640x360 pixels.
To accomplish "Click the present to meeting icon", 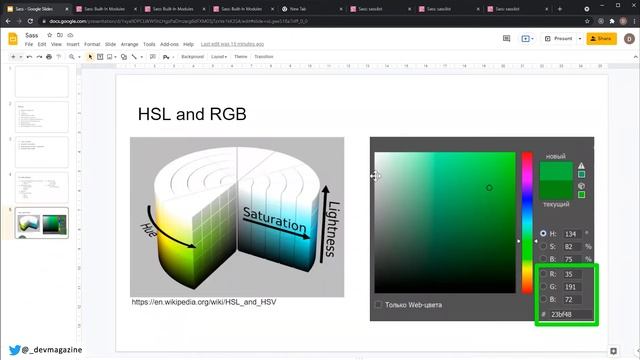I will (x=525, y=38).
